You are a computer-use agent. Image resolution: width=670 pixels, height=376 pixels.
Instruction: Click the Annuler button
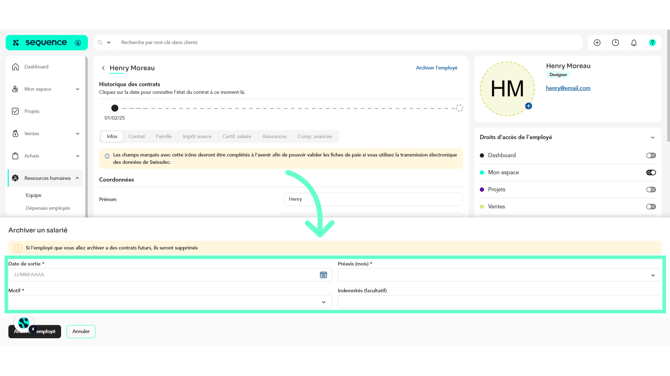[x=81, y=332]
